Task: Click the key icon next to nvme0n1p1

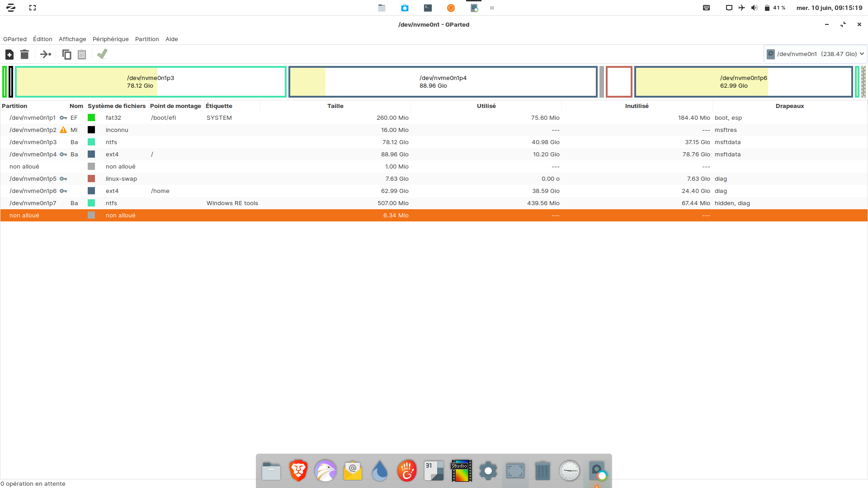Action: [63, 118]
